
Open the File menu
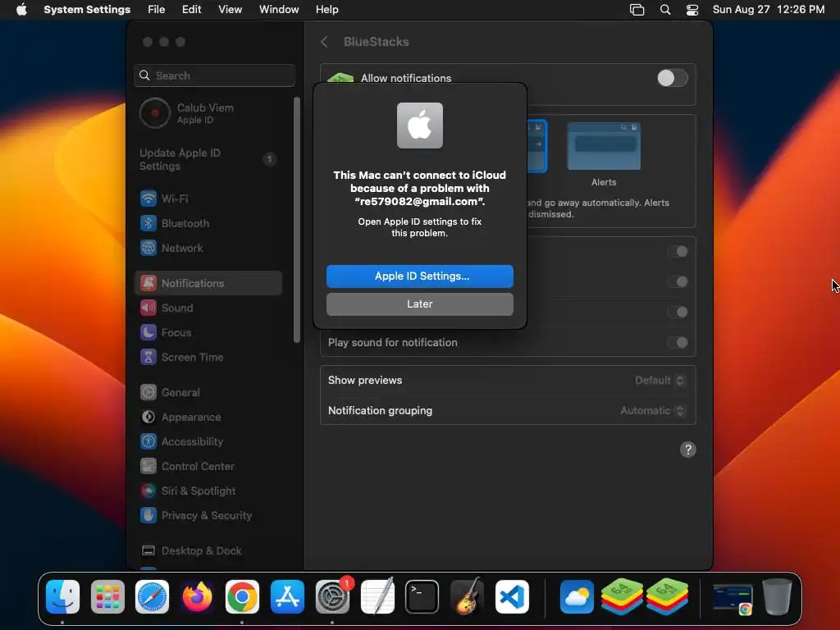click(x=157, y=10)
